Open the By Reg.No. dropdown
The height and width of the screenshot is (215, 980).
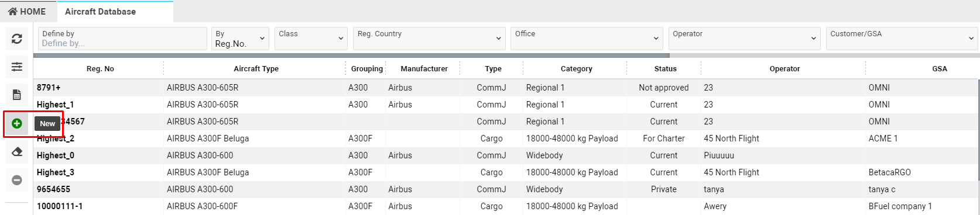[240, 39]
